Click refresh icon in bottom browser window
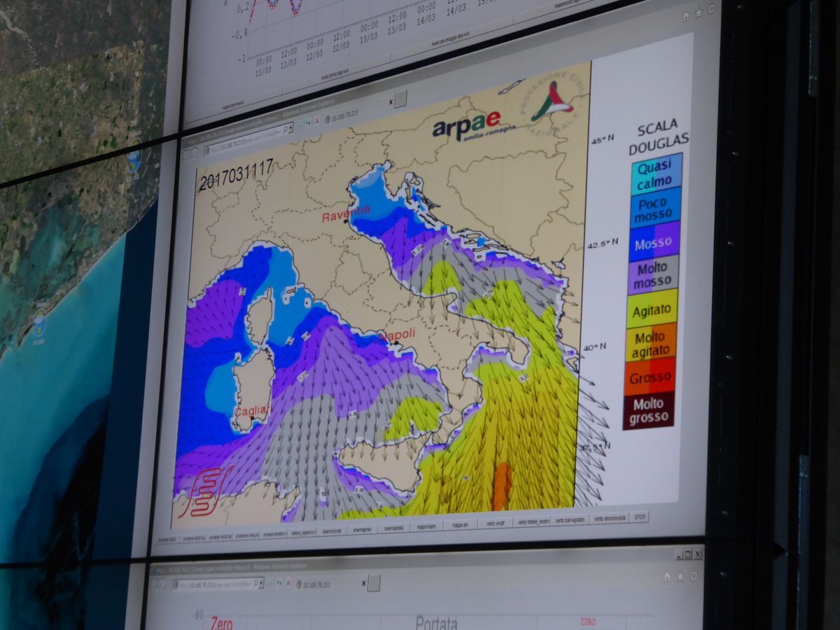Image resolution: width=840 pixels, height=630 pixels. pyautogui.click(x=279, y=582)
